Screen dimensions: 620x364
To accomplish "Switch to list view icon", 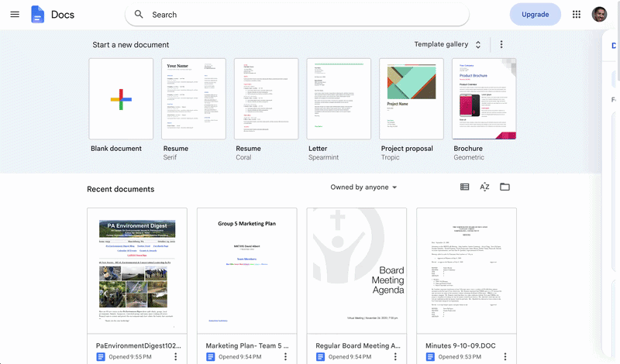I will pos(464,187).
